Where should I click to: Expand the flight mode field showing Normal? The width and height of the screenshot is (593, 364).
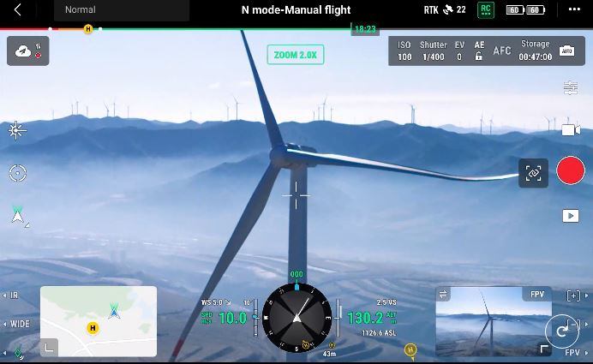pyautogui.click(x=121, y=10)
